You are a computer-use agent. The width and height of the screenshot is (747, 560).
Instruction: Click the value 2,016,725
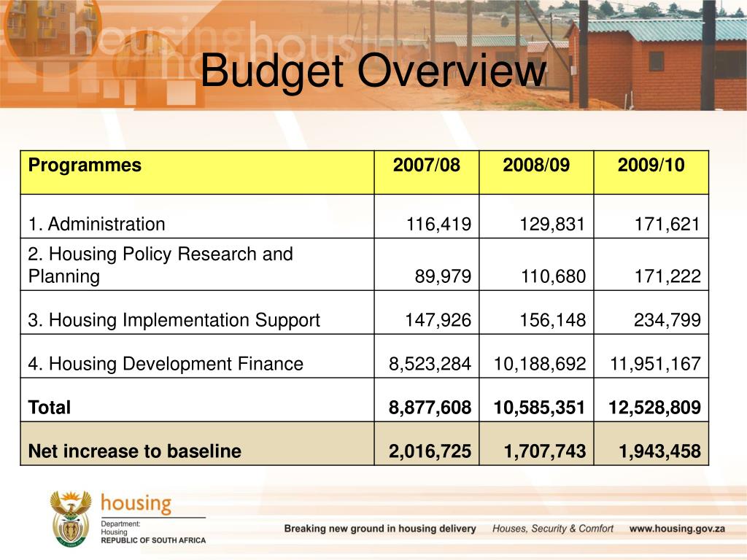pos(430,452)
